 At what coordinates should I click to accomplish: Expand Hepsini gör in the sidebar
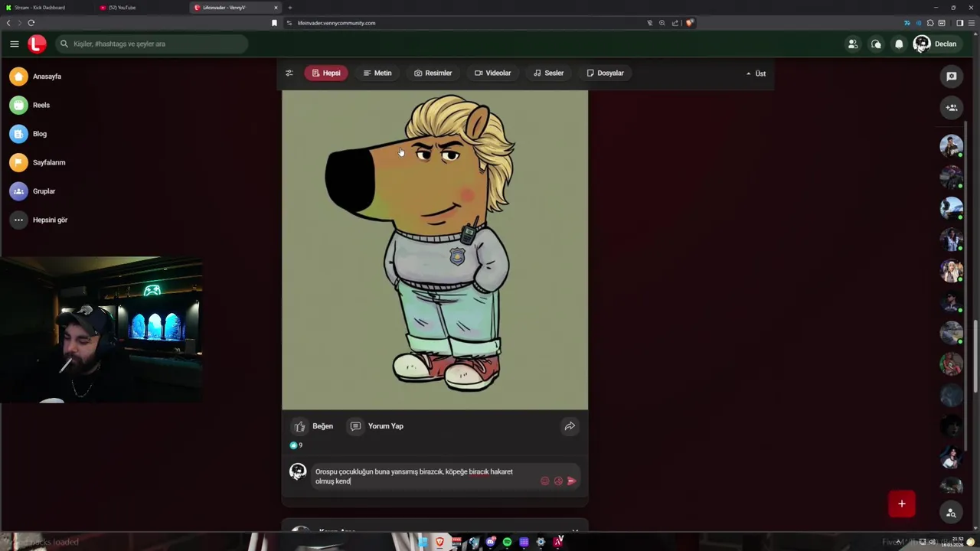click(39, 220)
